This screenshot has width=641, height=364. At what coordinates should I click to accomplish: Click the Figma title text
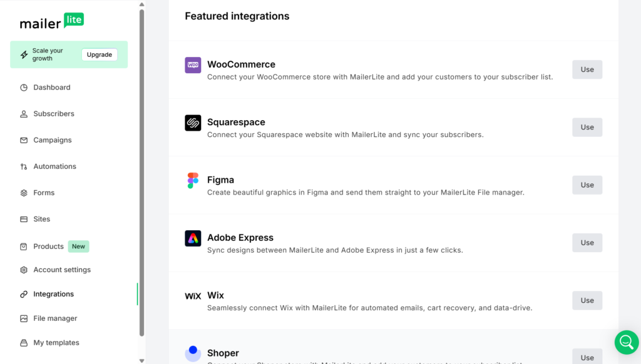[x=220, y=179]
